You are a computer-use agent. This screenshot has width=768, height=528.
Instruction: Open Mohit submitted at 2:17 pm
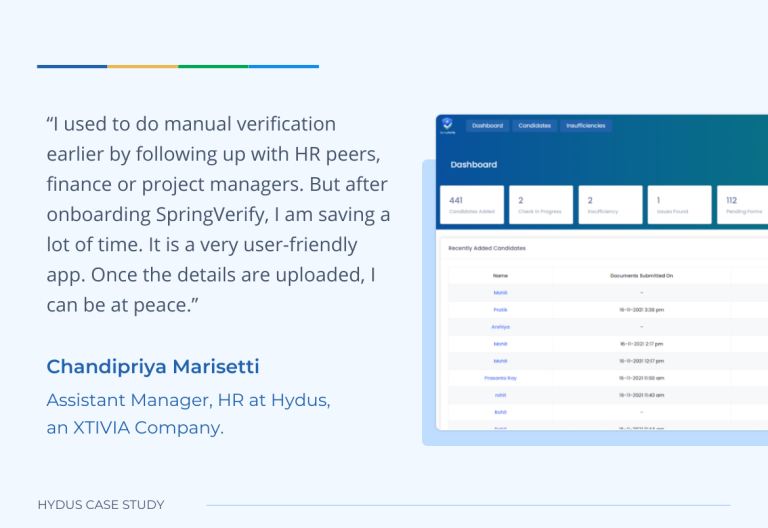coord(500,344)
